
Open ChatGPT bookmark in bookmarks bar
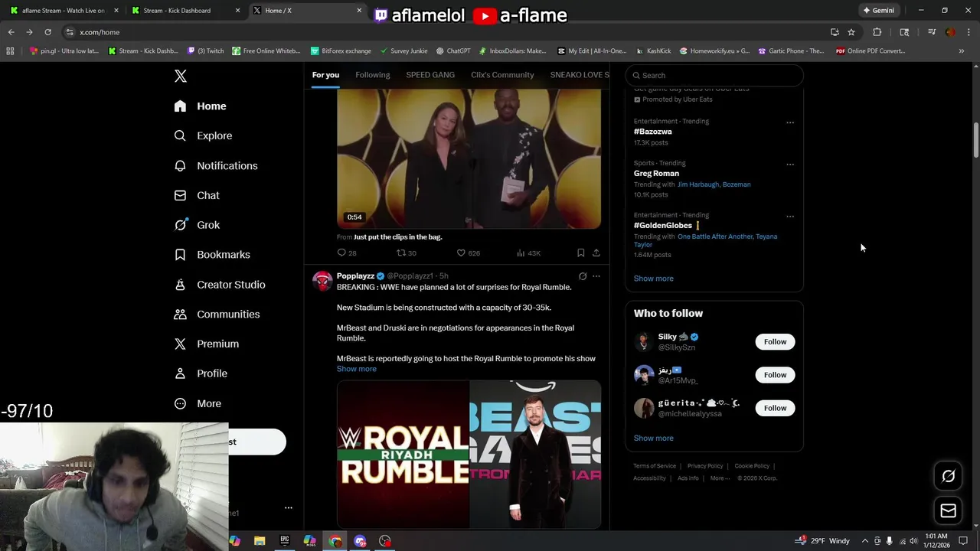(453, 51)
